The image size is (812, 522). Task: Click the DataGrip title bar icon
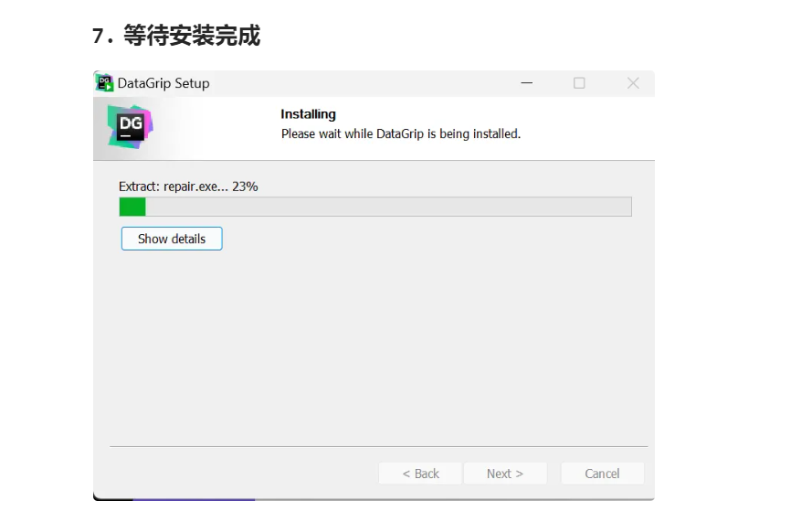pos(105,83)
